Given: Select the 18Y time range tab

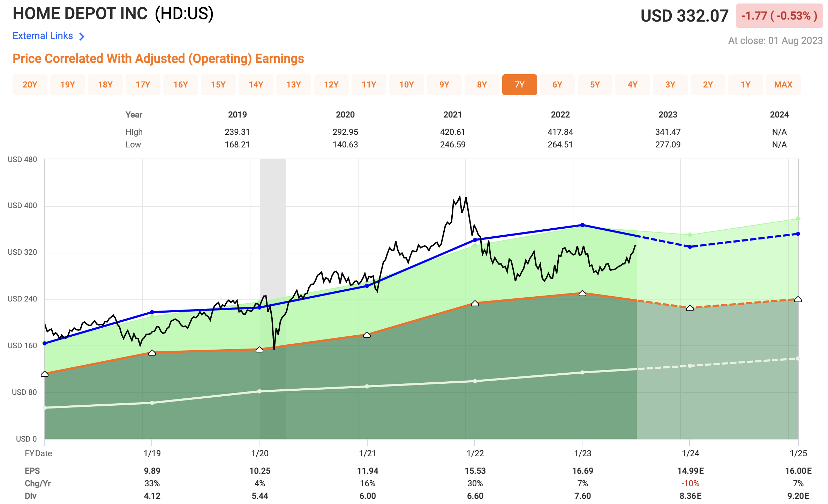Looking at the screenshot, I should point(105,85).
